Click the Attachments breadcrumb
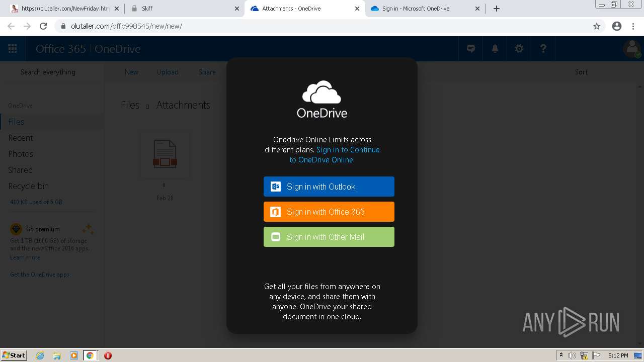The image size is (644, 362). 183,105
